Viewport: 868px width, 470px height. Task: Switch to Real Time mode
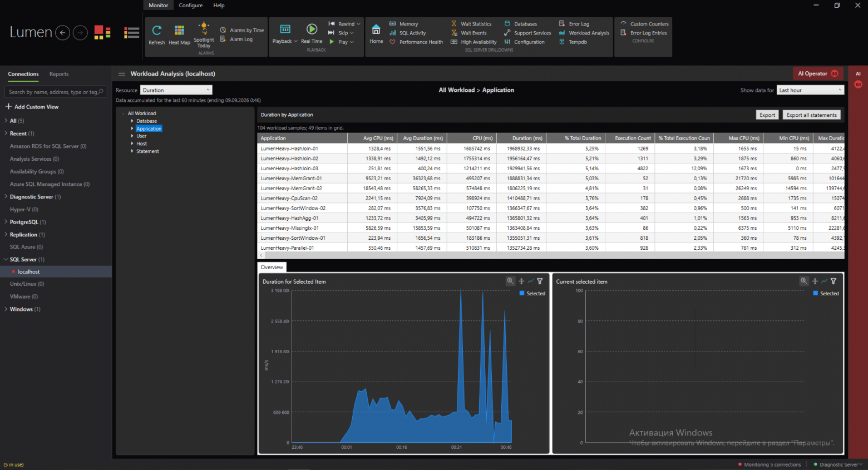[312, 33]
